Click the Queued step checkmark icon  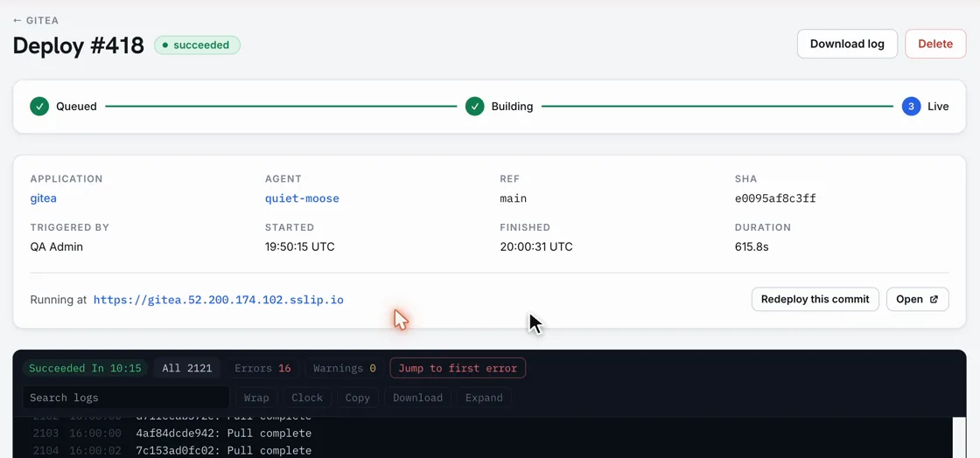click(39, 106)
